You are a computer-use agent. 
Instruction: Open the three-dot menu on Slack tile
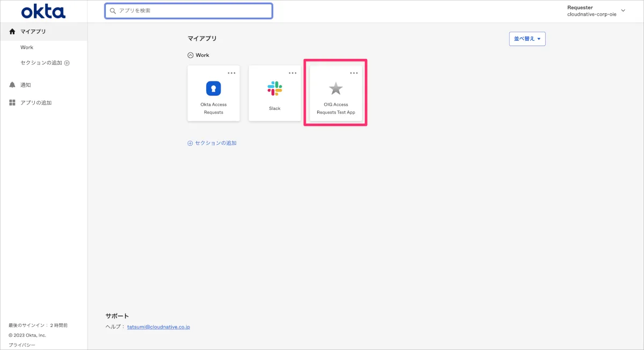click(292, 73)
